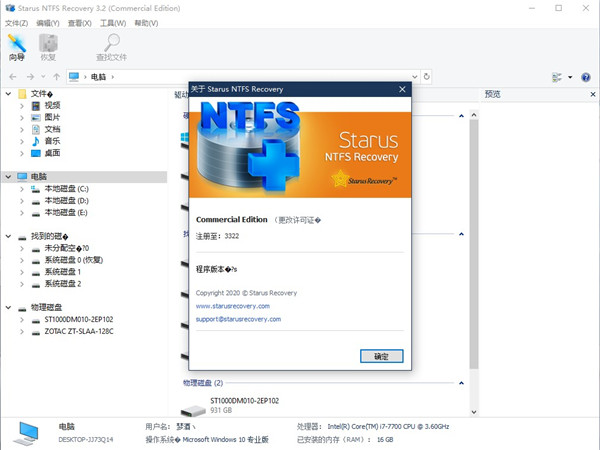Select the ST1000DM010-2EP102 931 GB drive

[230, 406]
